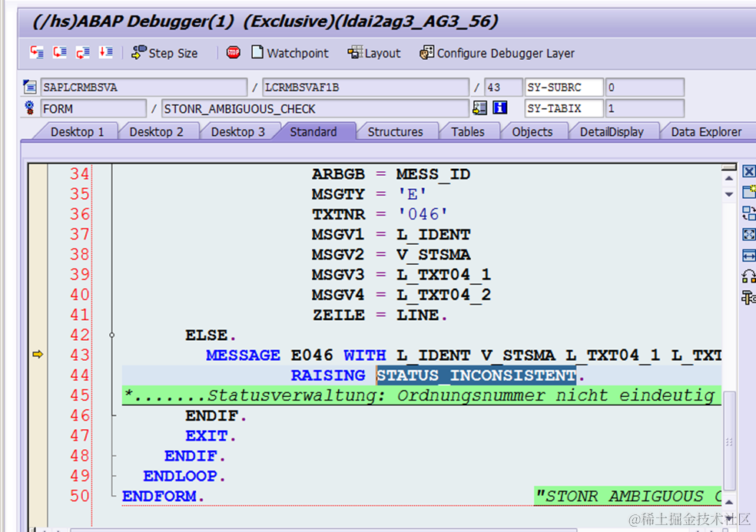
Task: Click the ENDFORM. statement on line 50
Action: pos(164,497)
